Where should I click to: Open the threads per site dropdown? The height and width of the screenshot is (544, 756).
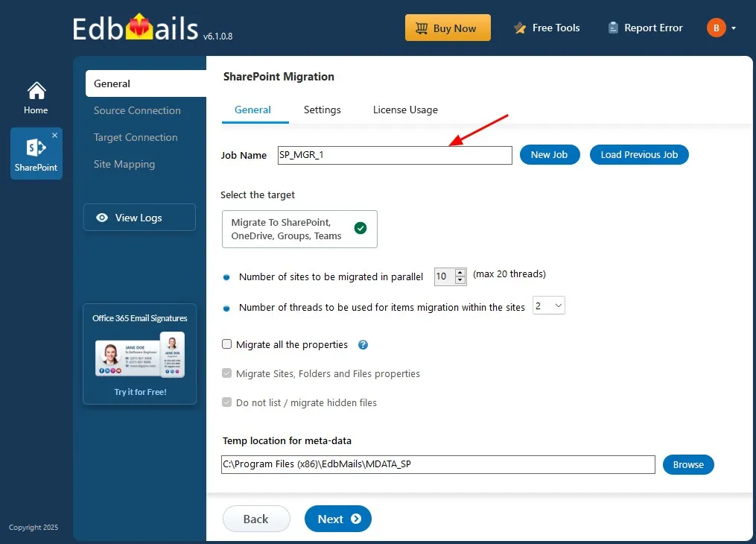coord(549,306)
